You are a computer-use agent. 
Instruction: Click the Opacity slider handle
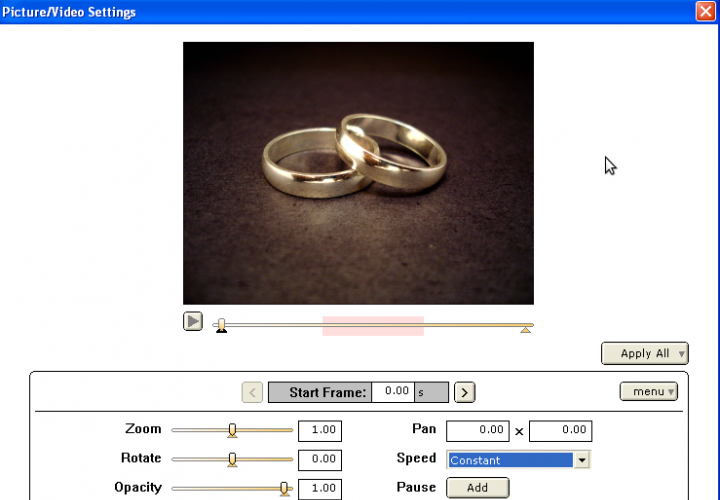[x=284, y=488]
